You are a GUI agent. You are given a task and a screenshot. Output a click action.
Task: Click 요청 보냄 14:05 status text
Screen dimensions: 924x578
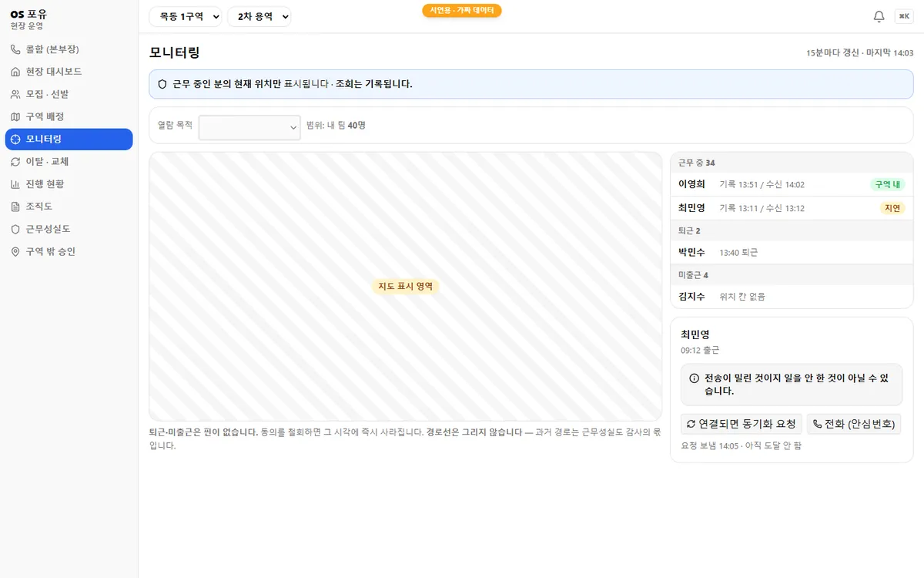(741, 445)
